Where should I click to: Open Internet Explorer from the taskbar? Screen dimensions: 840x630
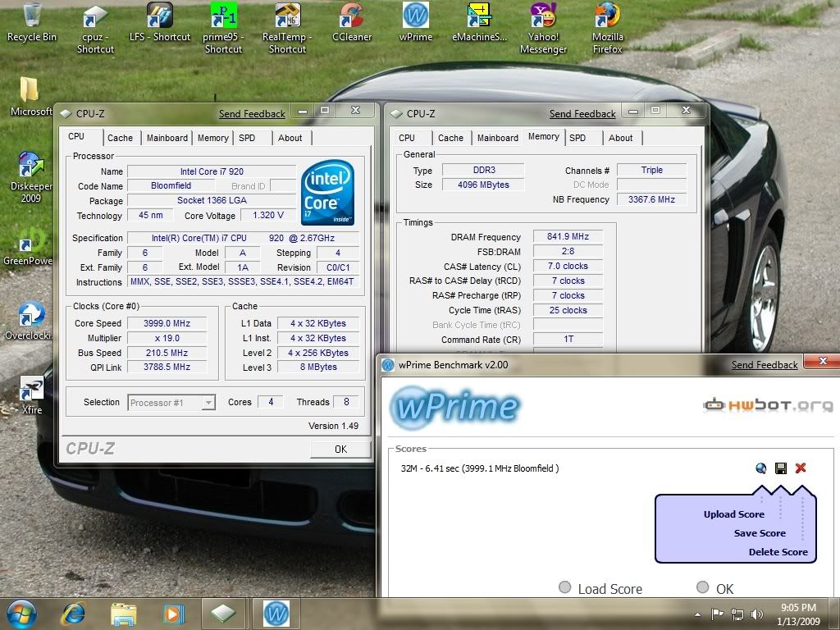pyautogui.click(x=73, y=614)
